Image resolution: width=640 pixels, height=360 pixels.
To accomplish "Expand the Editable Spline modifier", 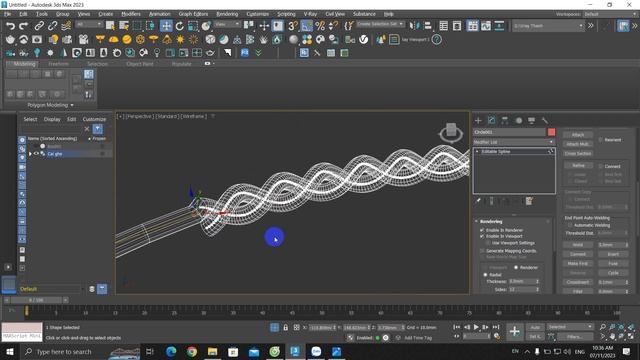I will (477, 151).
